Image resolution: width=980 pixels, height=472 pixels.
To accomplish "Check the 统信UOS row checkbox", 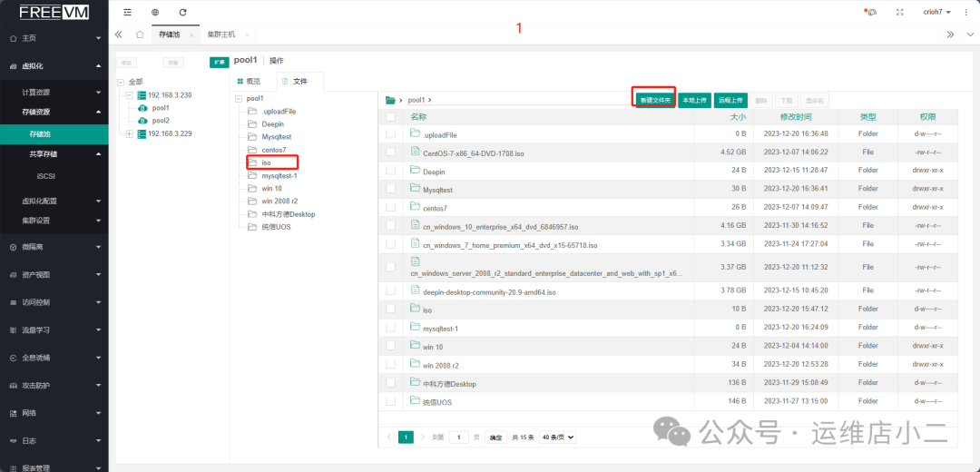I will (x=390, y=401).
